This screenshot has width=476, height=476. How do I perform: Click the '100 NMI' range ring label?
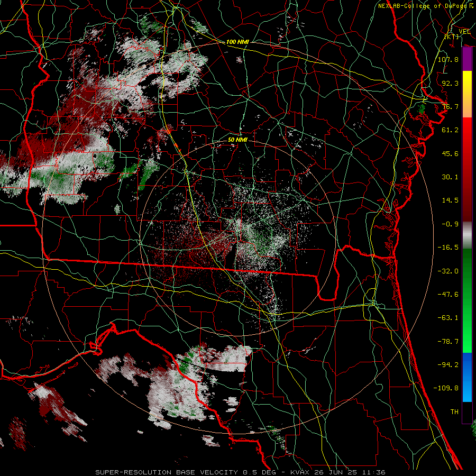point(237,42)
